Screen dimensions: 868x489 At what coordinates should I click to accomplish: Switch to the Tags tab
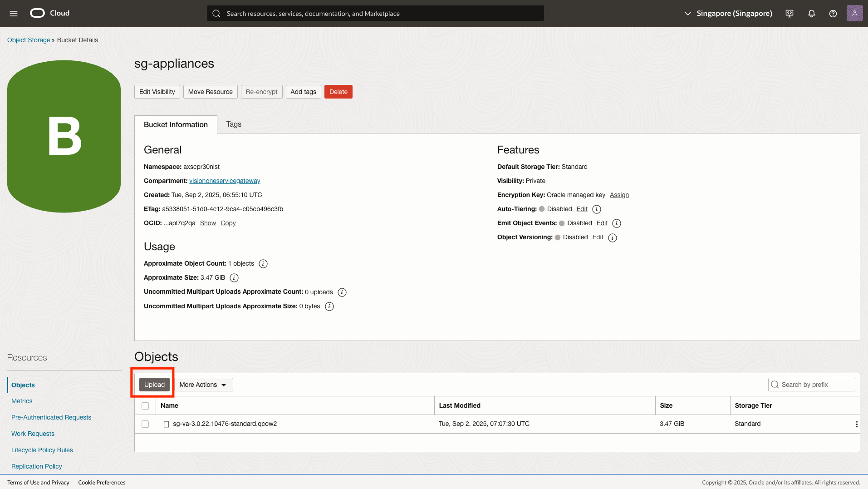click(x=234, y=124)
